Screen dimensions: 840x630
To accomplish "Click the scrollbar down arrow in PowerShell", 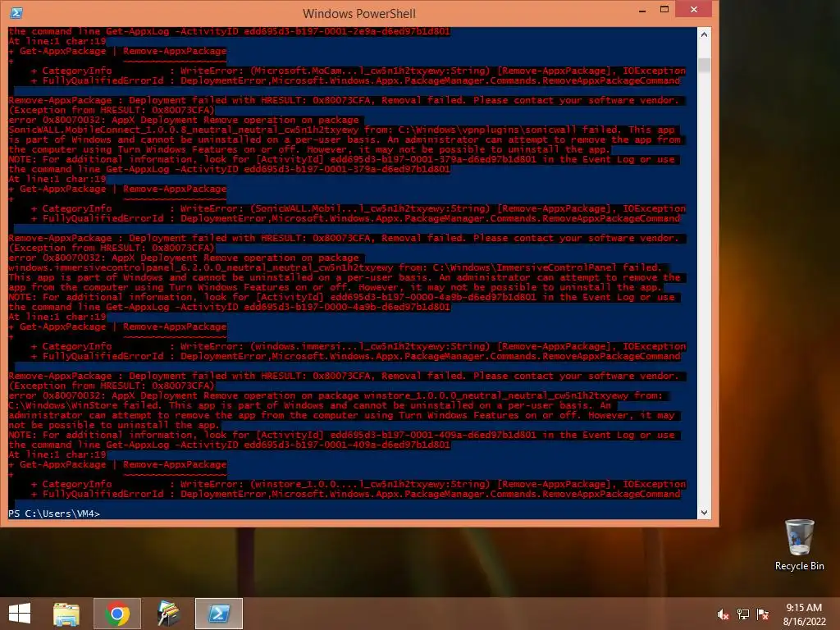I will pyautogui.click(x=704, y=512).
